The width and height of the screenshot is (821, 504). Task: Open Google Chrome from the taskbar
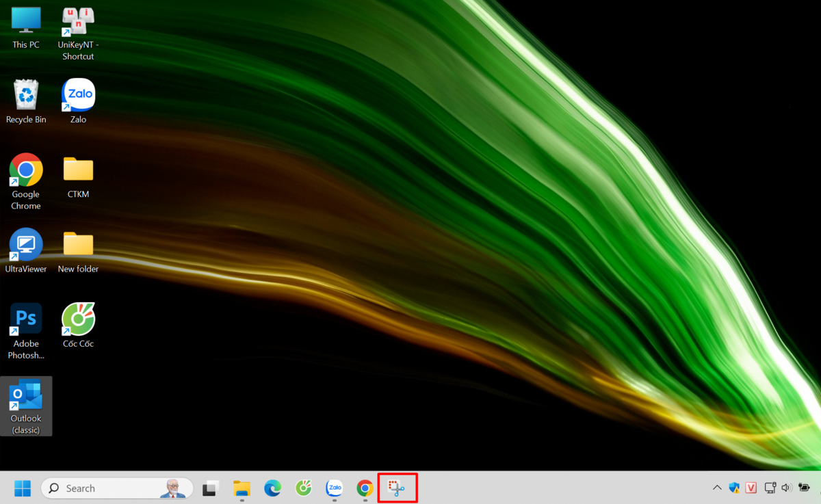click(x=365, y=488)
